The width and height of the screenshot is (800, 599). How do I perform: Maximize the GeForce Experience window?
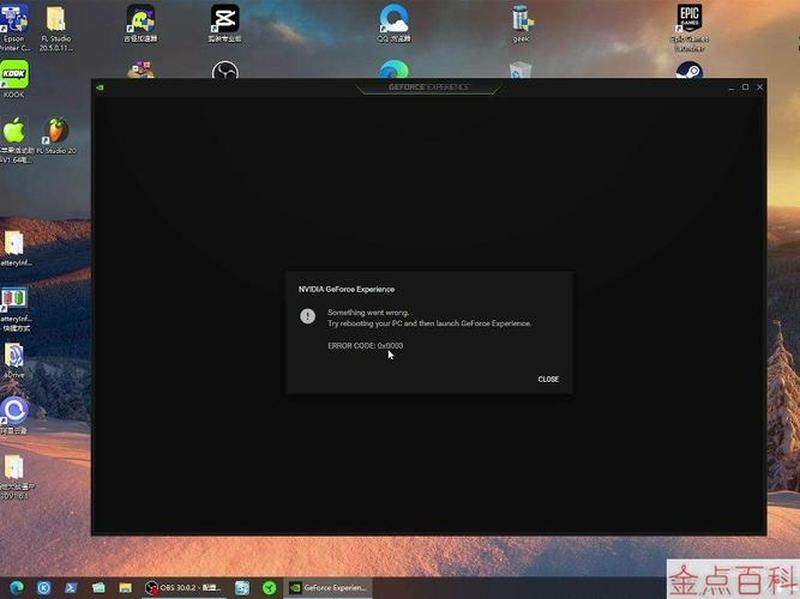pyautogui.click(x=745, y=87)
